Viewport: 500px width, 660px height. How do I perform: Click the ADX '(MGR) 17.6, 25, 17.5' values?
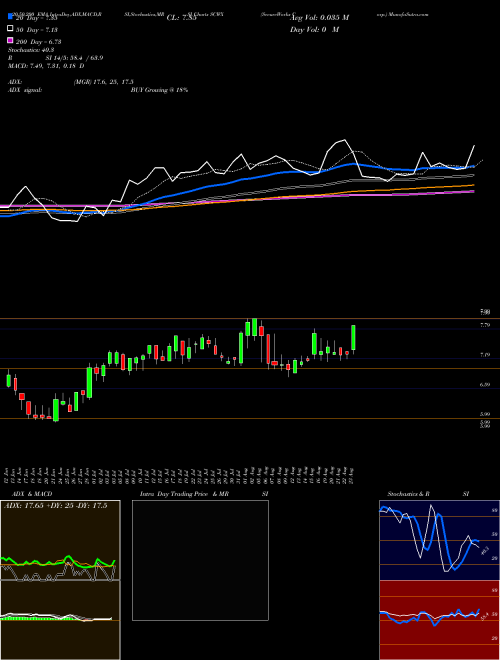(104, 82)
